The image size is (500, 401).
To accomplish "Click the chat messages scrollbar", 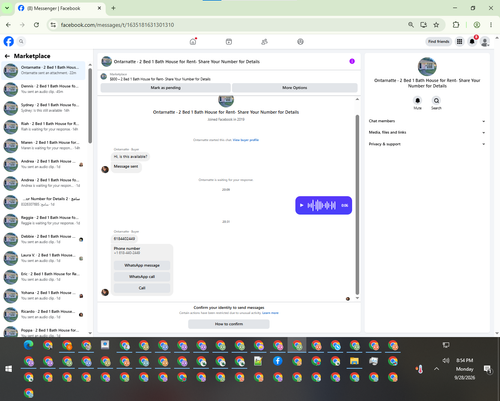I will coord(357,205).
